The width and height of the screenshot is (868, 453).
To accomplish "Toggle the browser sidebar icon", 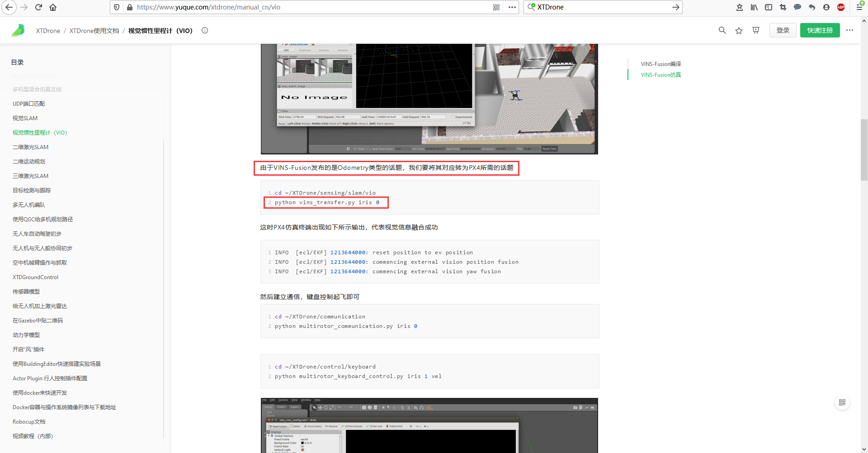I will pos(769,7).
